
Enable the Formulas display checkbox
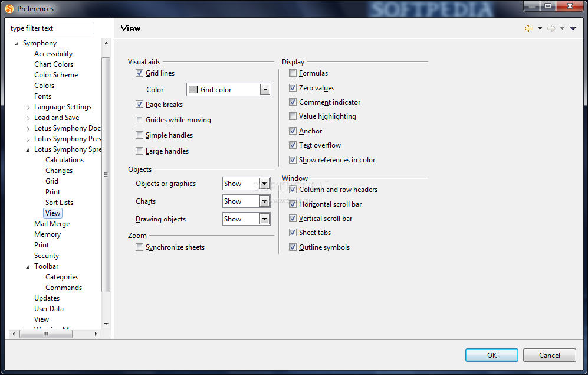(293, 73)
